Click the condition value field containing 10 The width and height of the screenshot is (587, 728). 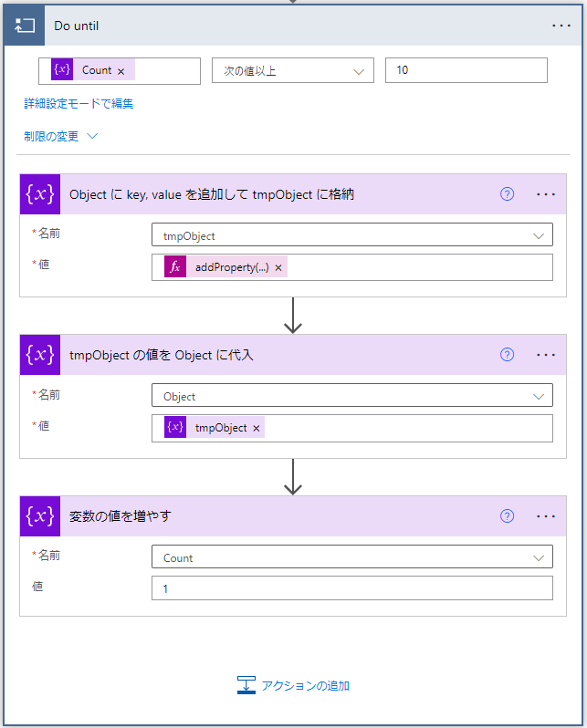466,70
